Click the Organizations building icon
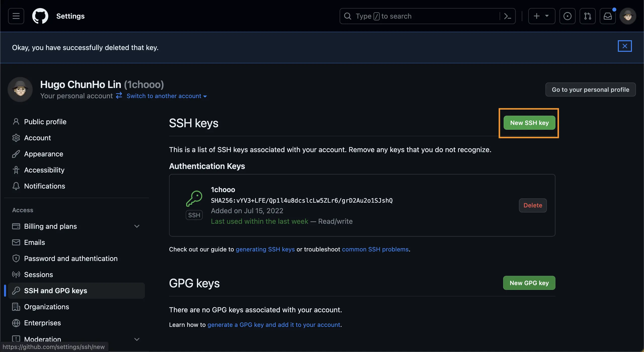 pos(16,307)
